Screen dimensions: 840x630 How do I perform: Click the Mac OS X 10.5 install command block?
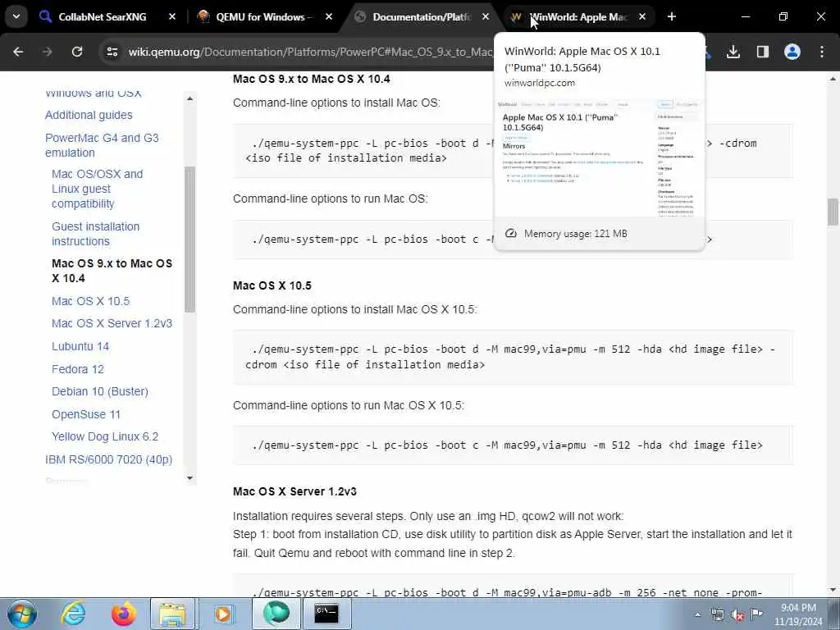513,357
